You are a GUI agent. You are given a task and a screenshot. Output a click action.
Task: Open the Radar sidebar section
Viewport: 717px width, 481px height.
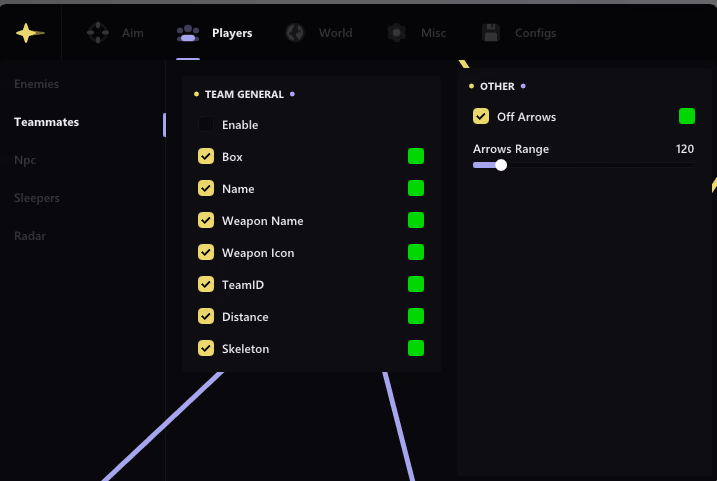tap(30, 236)
